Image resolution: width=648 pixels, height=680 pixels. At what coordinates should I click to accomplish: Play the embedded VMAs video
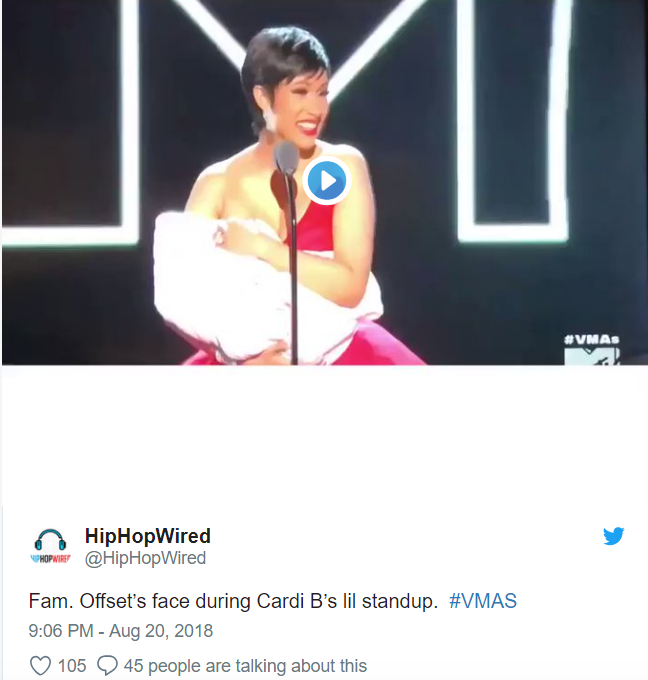click(327, 180)
